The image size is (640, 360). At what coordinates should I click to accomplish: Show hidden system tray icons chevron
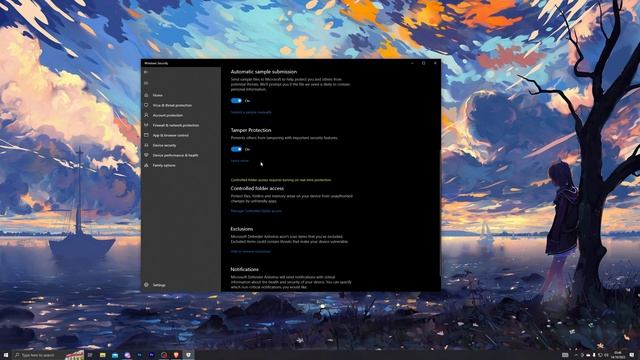coord(576,355)
